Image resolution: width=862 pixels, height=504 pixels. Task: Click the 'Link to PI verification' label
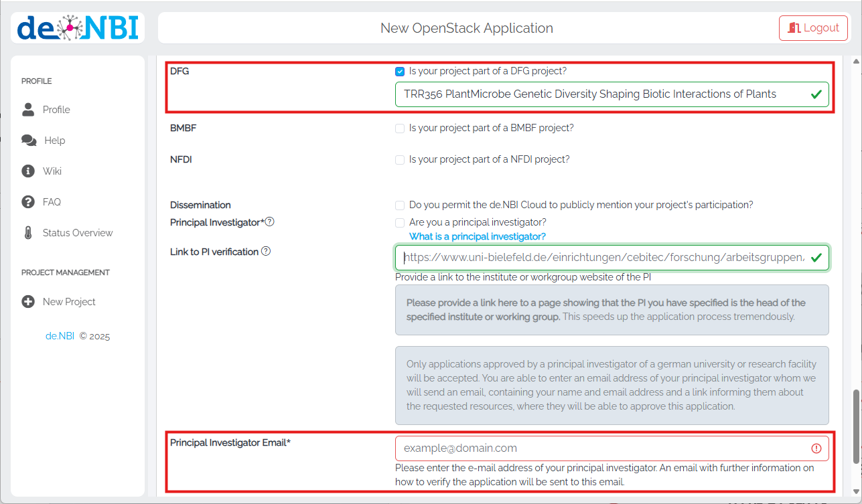point(214,252)
